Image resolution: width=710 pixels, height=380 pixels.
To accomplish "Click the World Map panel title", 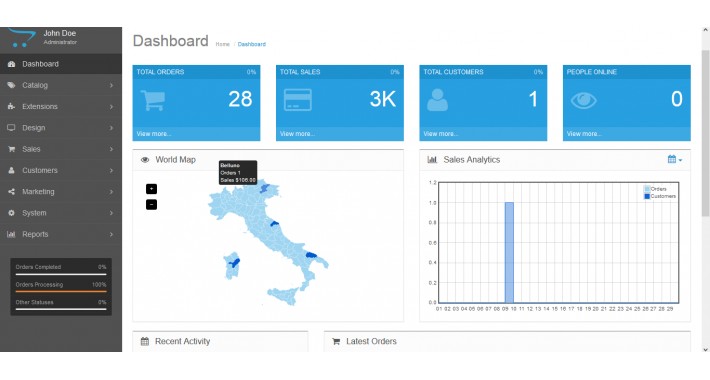I will coord(176,160).
